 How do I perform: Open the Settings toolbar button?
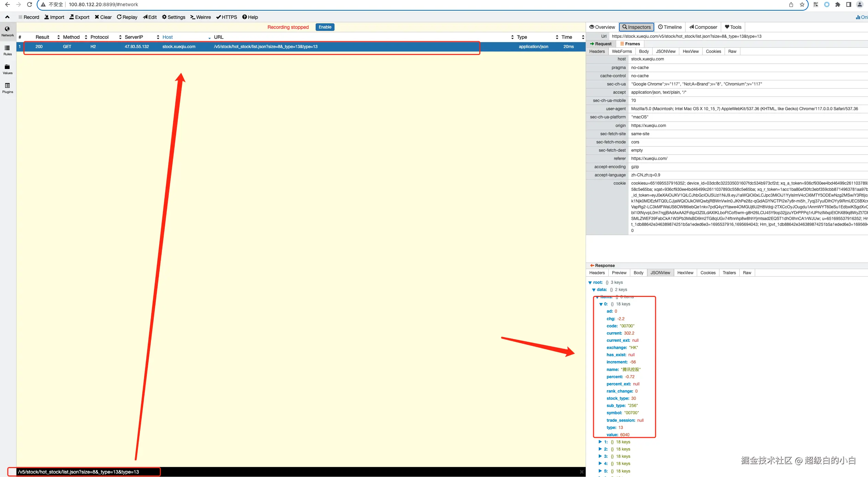click(174, 17)
